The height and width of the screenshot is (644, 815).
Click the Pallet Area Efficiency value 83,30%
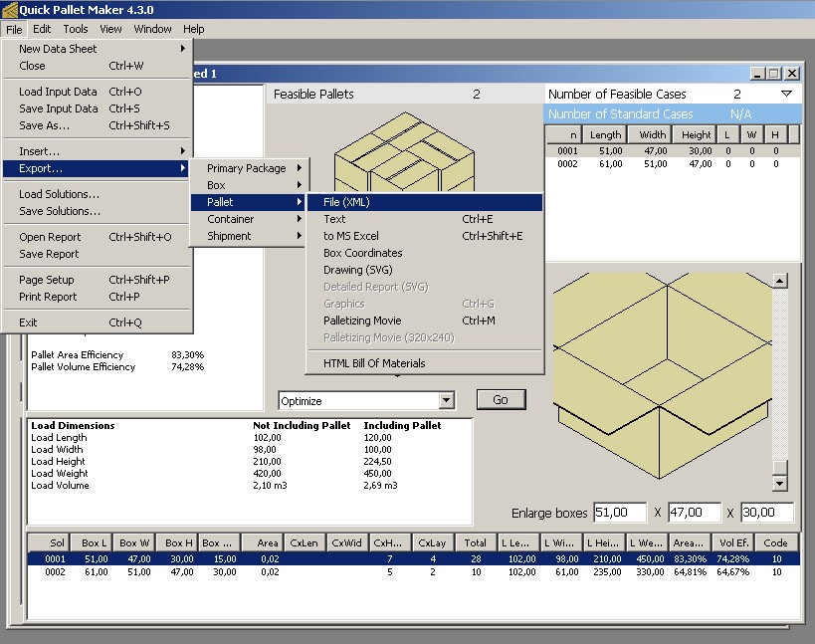188,355
